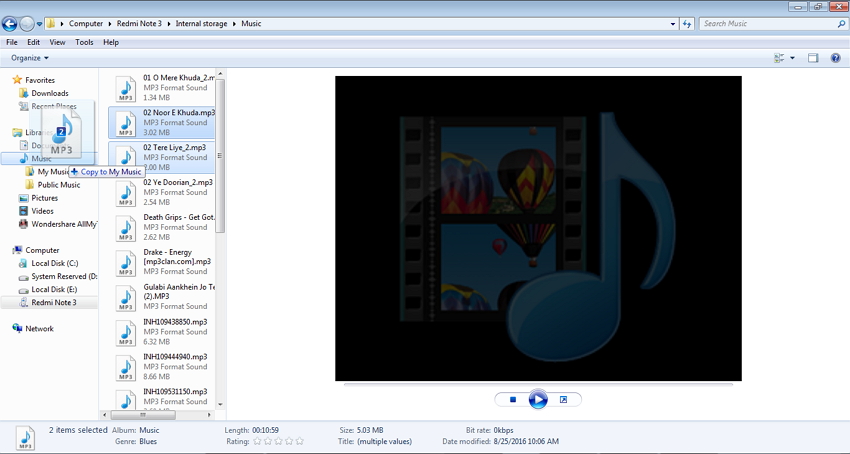Click the Death Grips MP3 file icon
The height and width of the screenshot is (454, 850).
126,228
